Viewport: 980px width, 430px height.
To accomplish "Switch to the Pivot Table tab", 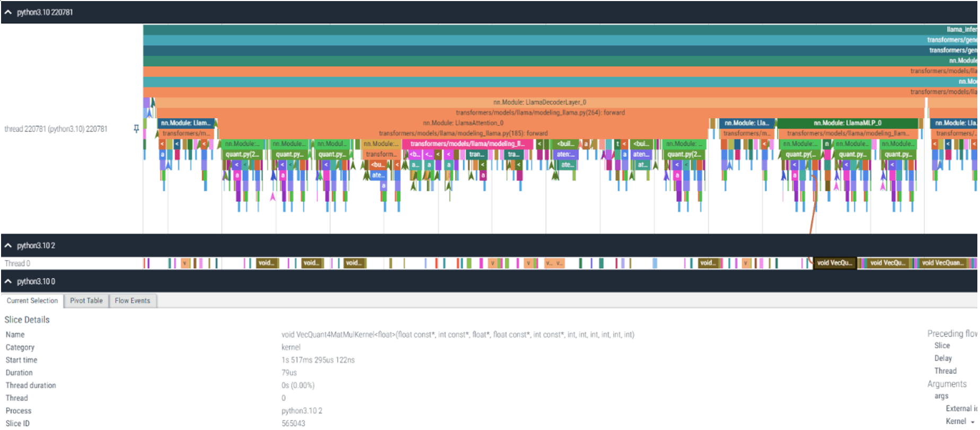I will tap(86, 301).
